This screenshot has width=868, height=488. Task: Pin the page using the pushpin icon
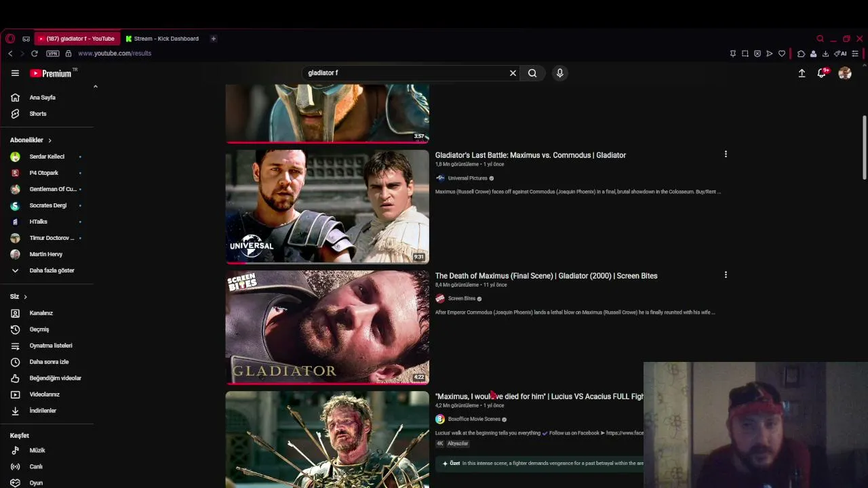point(733,54)
